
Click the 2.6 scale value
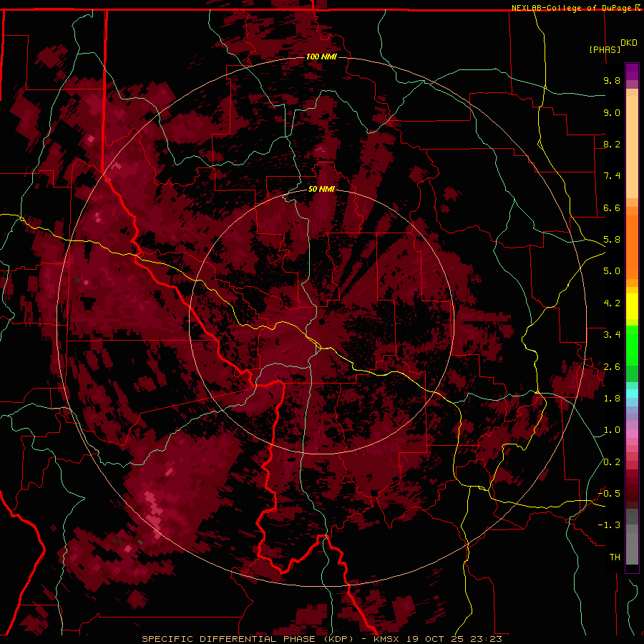tap(612, 366)
